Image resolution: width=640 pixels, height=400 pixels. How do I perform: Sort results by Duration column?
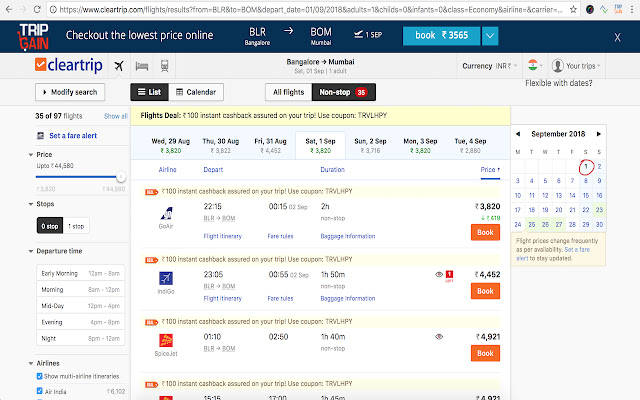pyautogui.click(x=332, y=169)
